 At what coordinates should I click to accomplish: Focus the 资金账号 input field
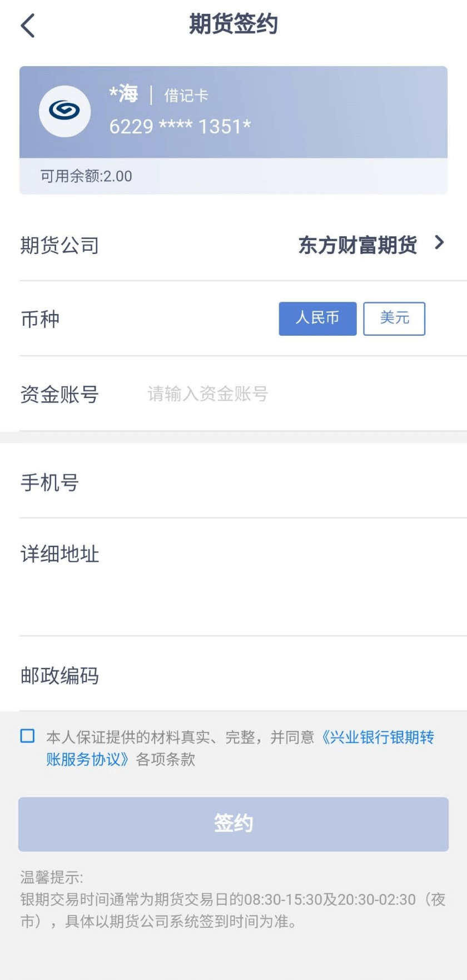tap(278, 394)
